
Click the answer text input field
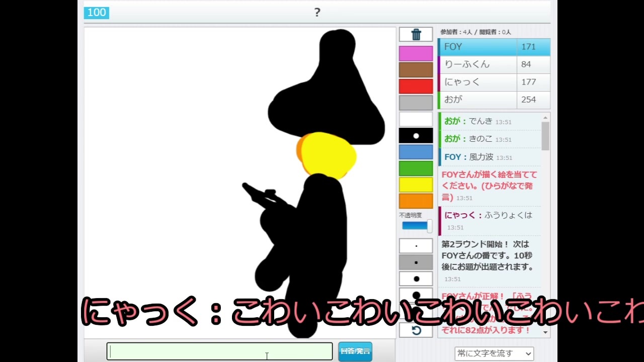[219, 351]
